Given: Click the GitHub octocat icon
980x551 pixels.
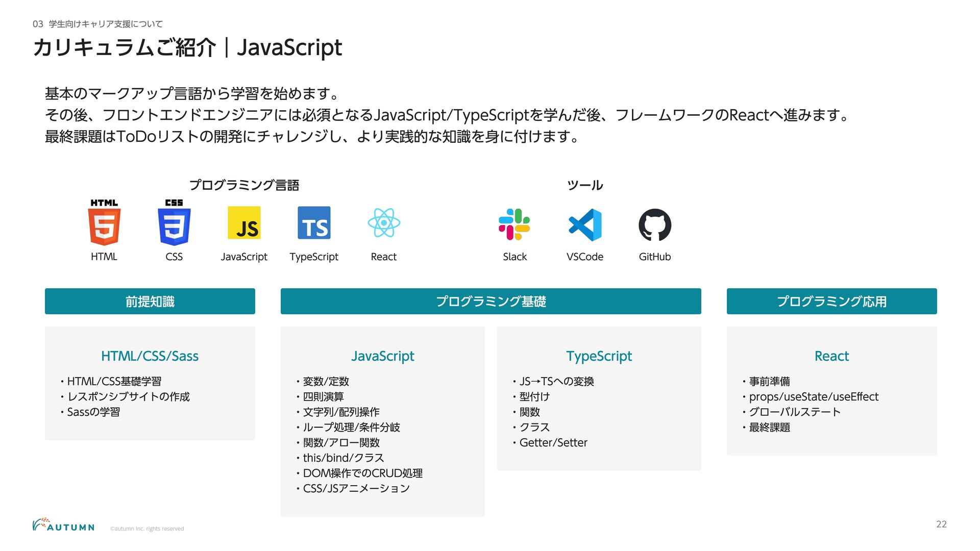Looking at the screenshot, I should point(655,224).
